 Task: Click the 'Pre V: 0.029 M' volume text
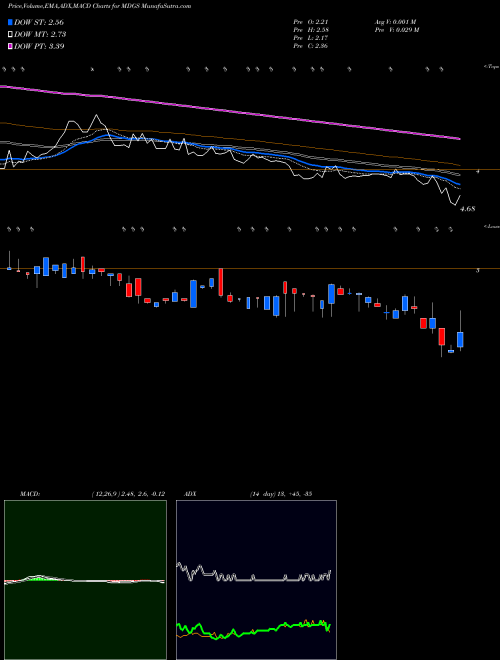coord(397,30)
